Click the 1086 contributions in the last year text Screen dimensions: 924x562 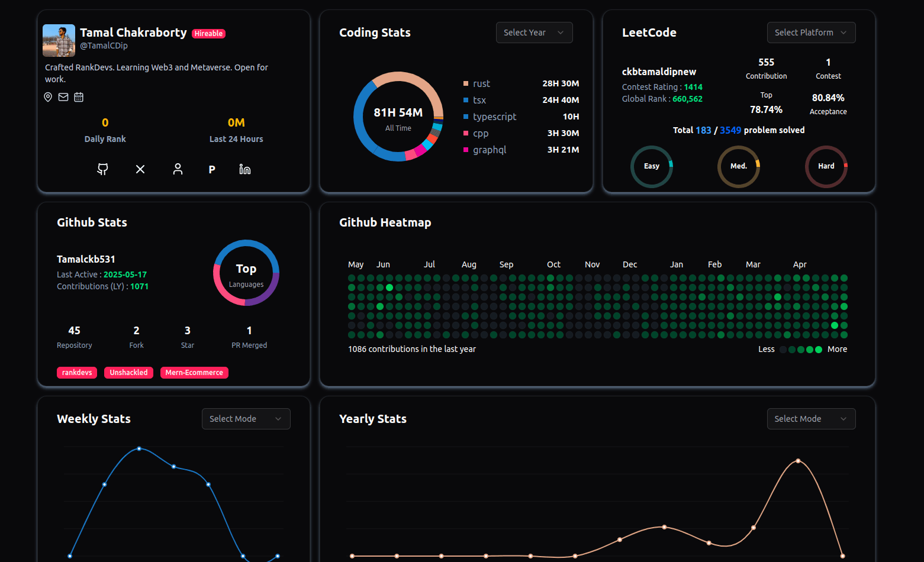[412, 349]
